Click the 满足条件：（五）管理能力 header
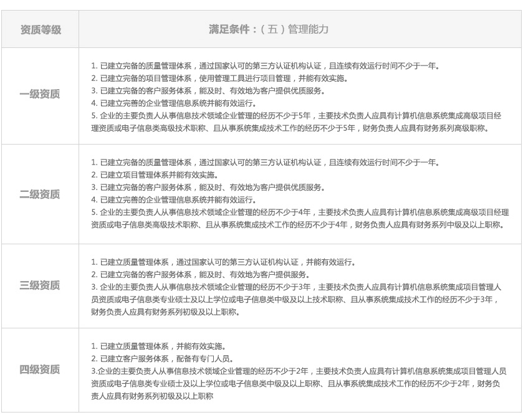 pyautogui.click(x=269, y=29)
